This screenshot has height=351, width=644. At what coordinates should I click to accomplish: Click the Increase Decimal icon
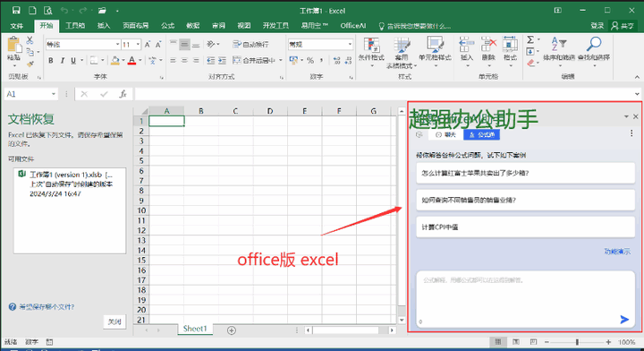click(337, 60)
